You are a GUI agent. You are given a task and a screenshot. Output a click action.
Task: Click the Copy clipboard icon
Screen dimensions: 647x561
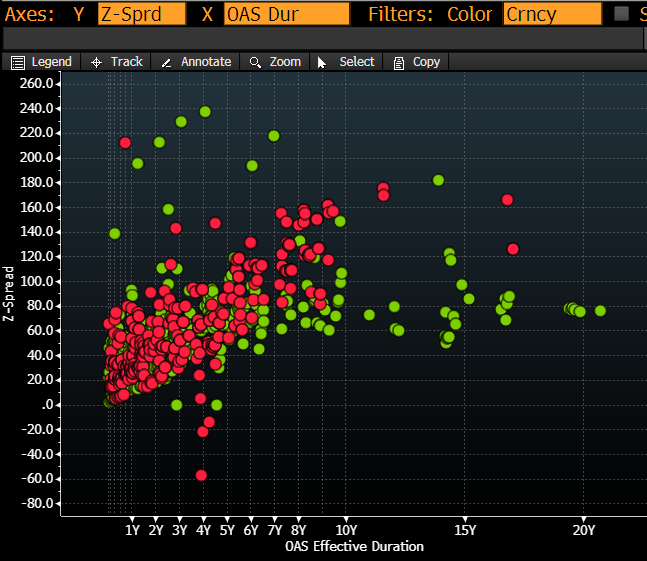point(399,63)
